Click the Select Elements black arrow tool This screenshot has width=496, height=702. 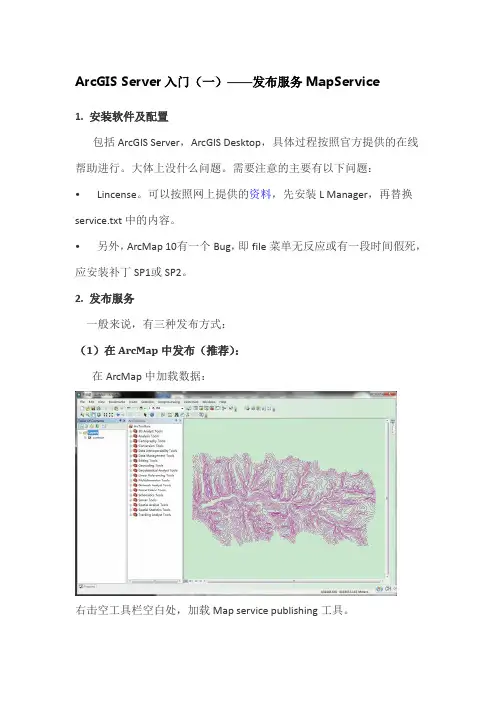(145, 415)
